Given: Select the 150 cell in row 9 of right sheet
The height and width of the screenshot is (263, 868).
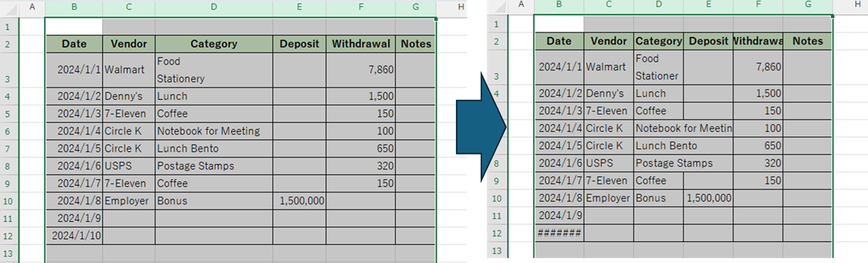Looking at the screenshot, I should click(758, 180).
